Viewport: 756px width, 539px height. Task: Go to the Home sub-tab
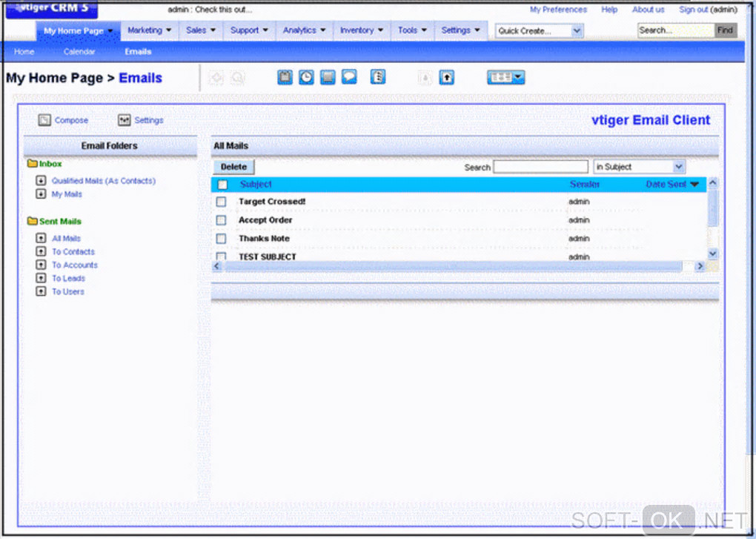coord(24,52)
